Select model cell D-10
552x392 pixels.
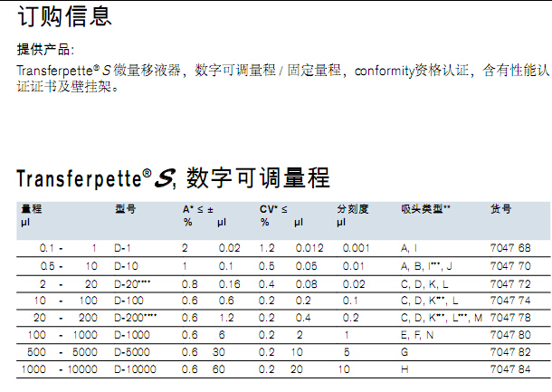point(126,266)
